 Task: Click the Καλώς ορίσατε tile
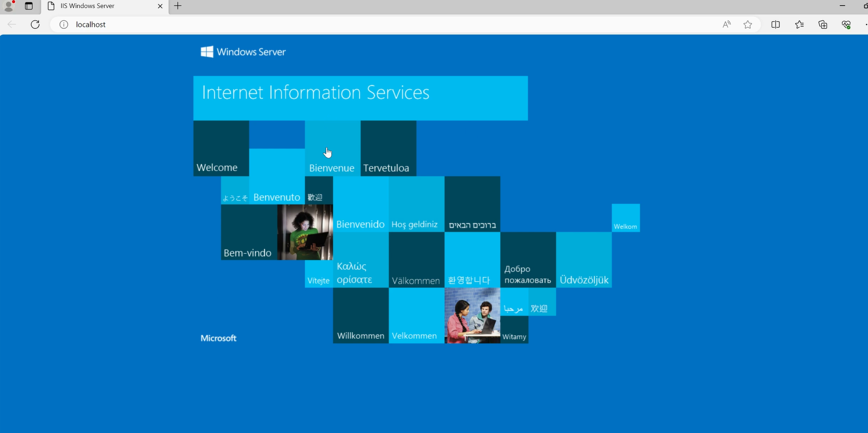(361, 260)
